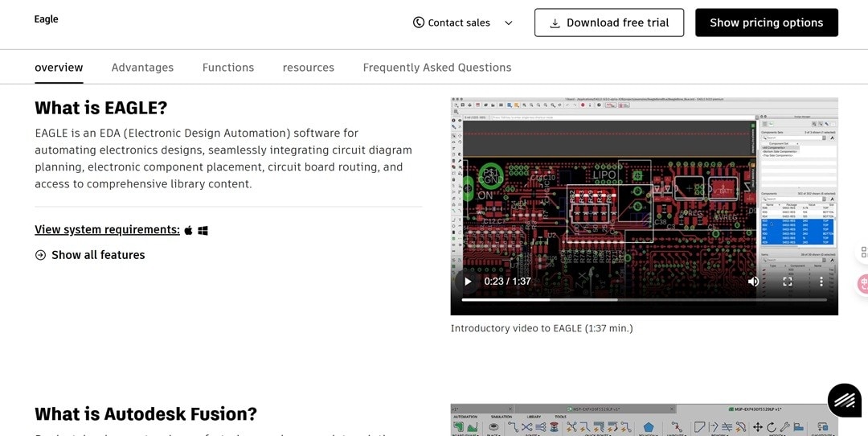Screen dimensions: 868x436
Task: Seek on the video progress bar
Action: (645, 300)
